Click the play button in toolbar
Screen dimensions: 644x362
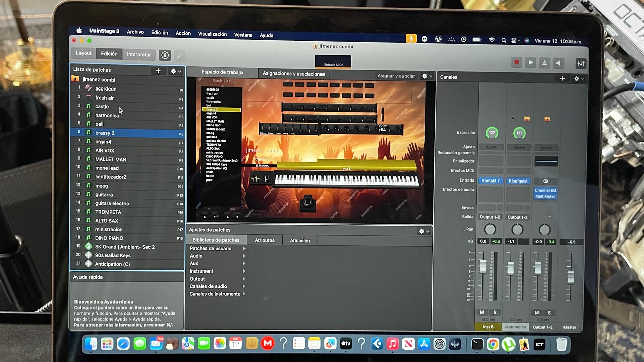coord(530,63)
